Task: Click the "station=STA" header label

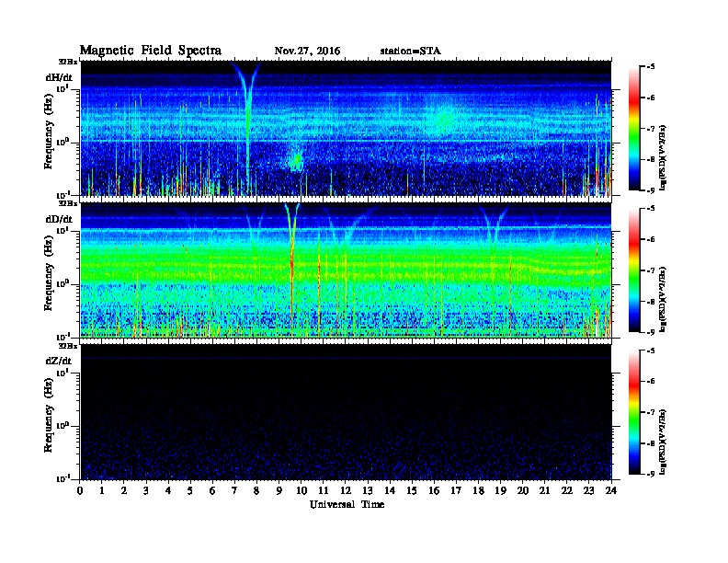Action: [410, 52]
